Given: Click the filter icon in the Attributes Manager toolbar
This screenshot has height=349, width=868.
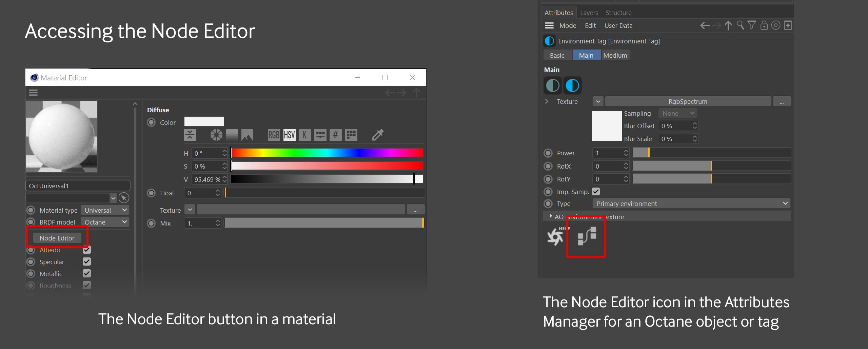Looking at the screenshot, I should [752, 25].
